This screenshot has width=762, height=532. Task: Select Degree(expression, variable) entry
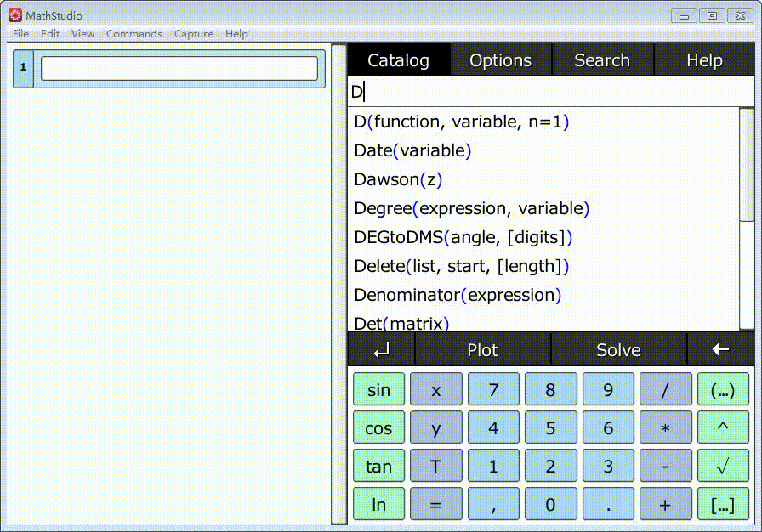(x=543, y=208)
